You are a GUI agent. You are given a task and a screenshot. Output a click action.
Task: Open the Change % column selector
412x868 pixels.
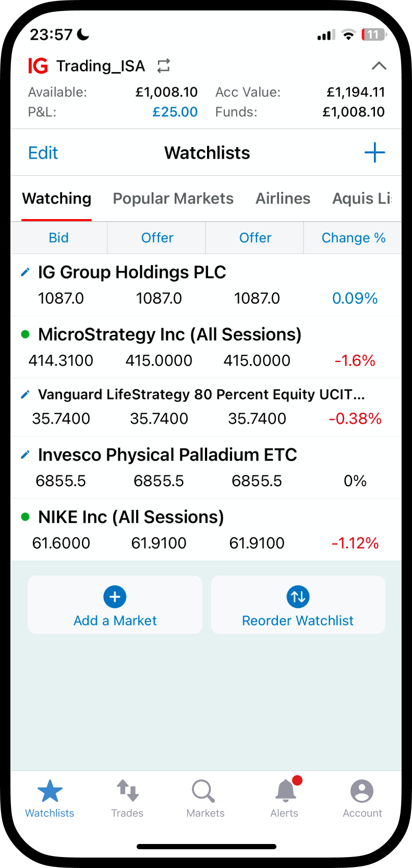(353, 238)
